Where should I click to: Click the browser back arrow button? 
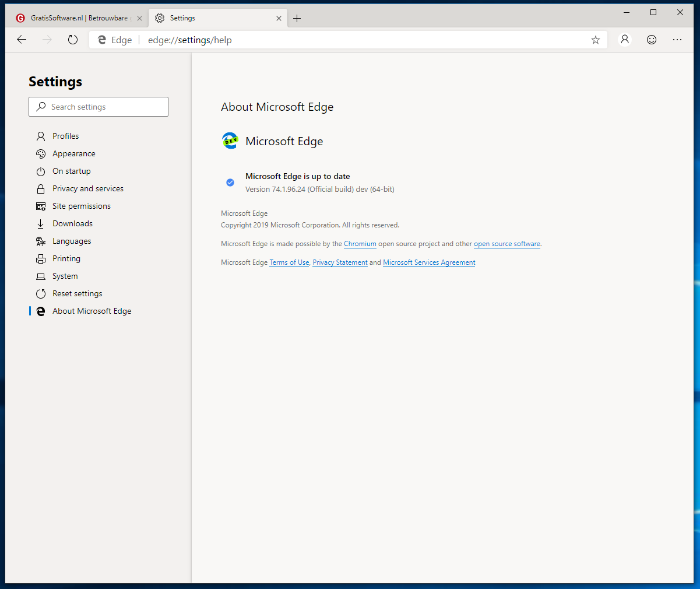[22, 40]
